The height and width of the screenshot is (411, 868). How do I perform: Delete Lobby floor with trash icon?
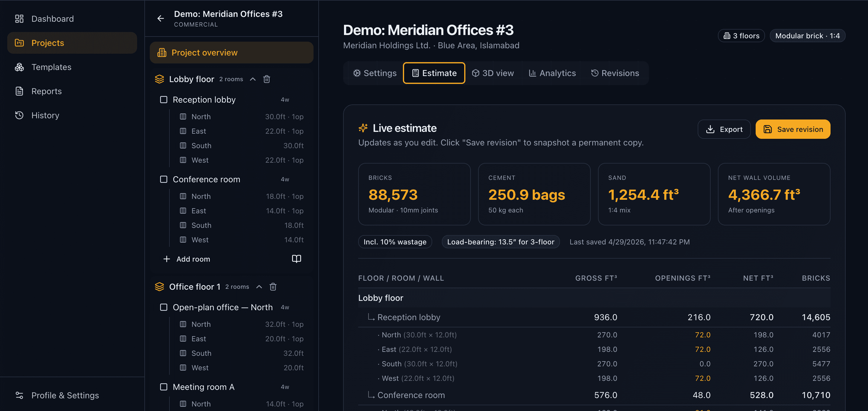pos(267,79)
